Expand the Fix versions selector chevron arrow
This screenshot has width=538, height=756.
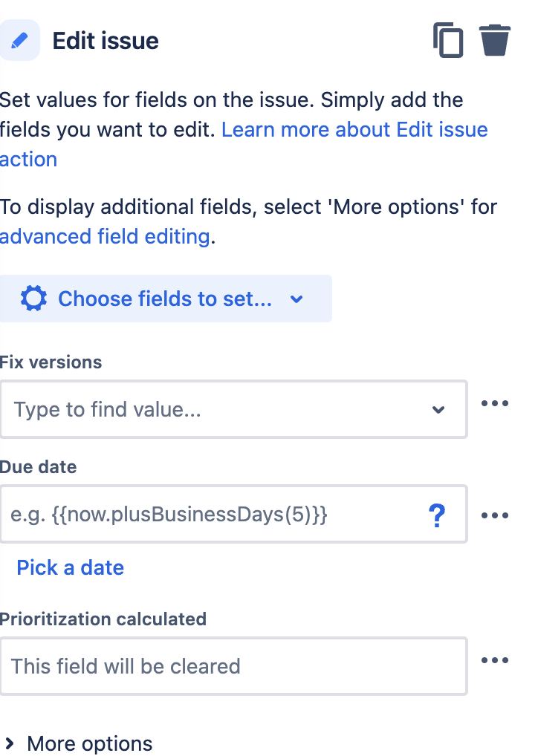coord(438,409)
